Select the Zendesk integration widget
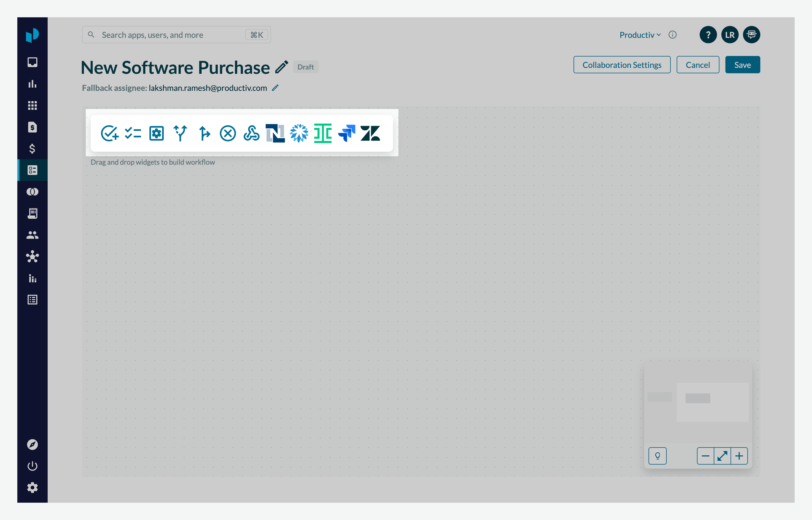Viewport: 812px width, 520px height. click(x=370, y=133)
